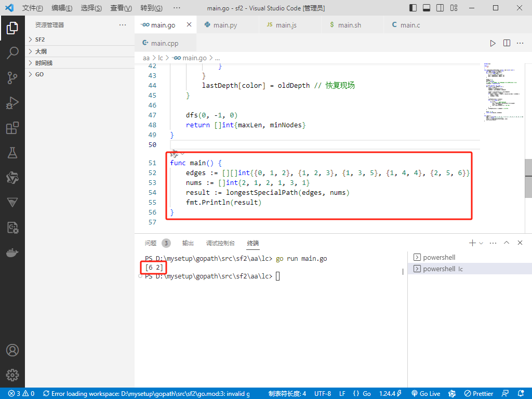Open the 文件(F) menu
The width and height of the screenshot is (532, 399).
coord(33,8)
